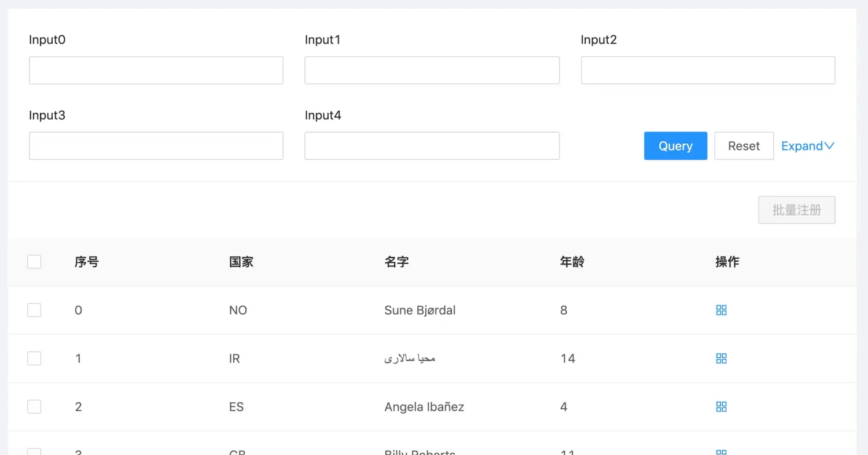The height and width of the screenshot is (455, 868).
Task: Click the Input4 text field
Action: (432, 146)
